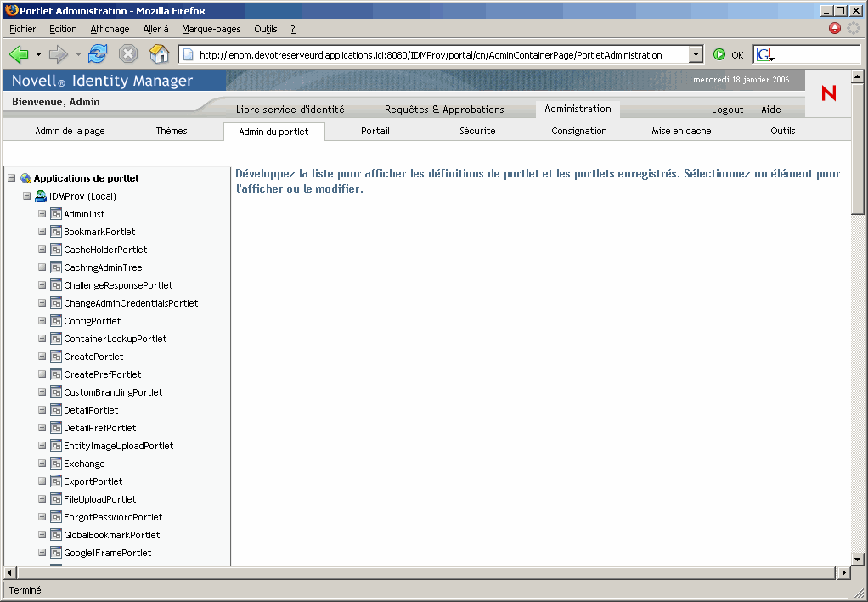Select the DetailPrefPortlet tree entry
This screenshot has width=868, height=602.
coord(99,428)
